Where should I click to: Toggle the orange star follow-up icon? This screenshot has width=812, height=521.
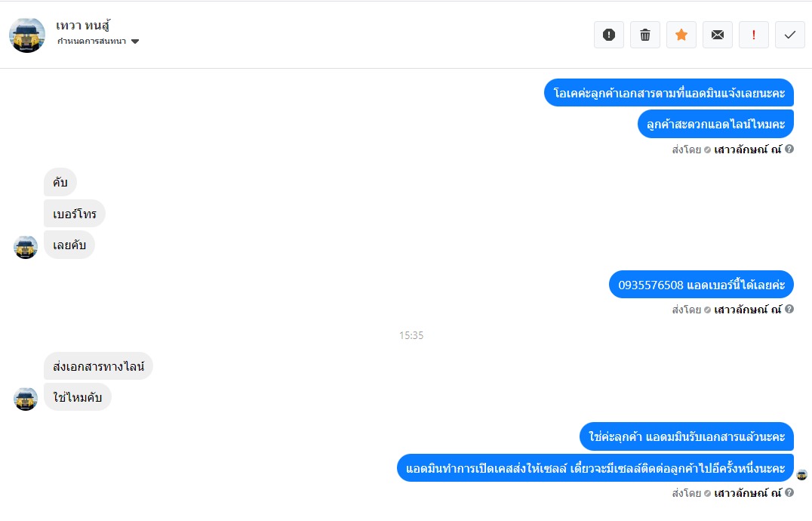(681, 35)
